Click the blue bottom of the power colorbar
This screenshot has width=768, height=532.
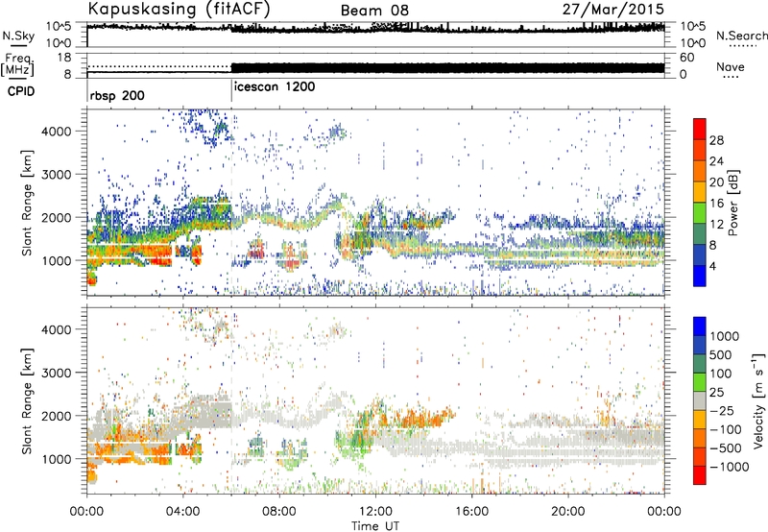click(700, 276)
